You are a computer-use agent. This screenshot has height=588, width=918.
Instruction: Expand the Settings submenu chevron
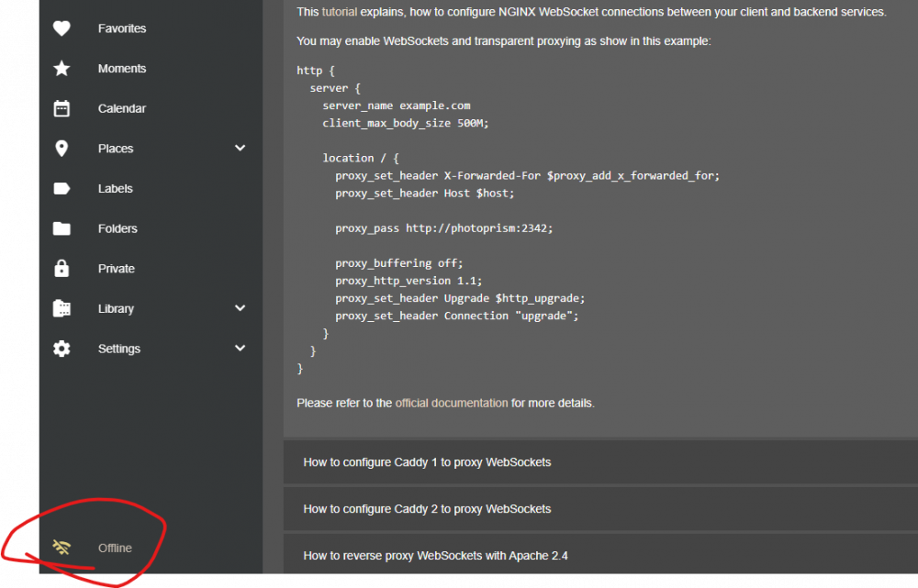tap(240, 348)
